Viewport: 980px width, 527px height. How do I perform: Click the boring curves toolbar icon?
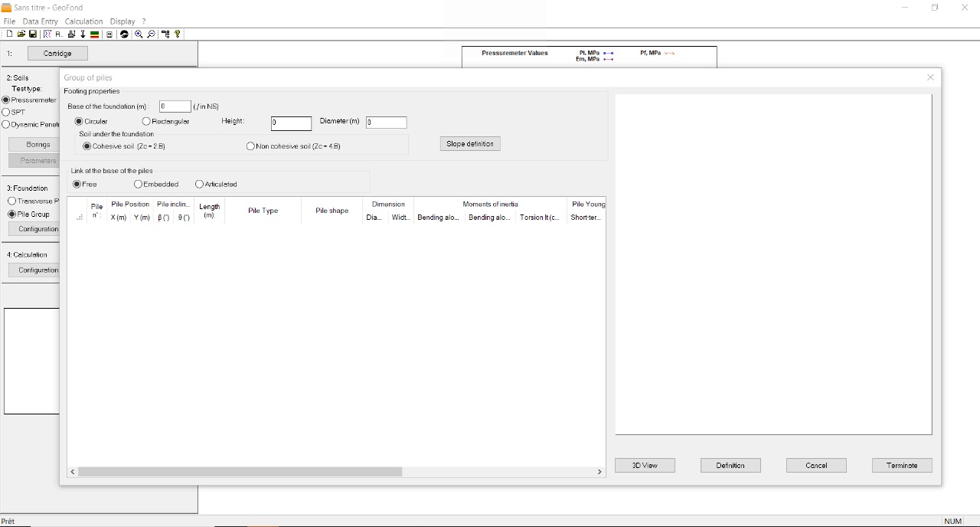pyautogui.click(x=47, y=34)
